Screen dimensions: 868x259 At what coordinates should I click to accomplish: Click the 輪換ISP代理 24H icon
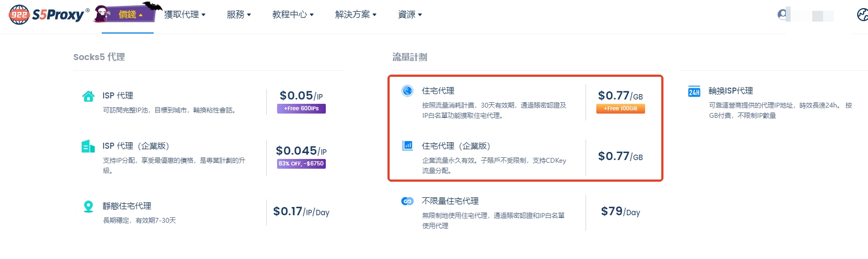coord(694,91)
